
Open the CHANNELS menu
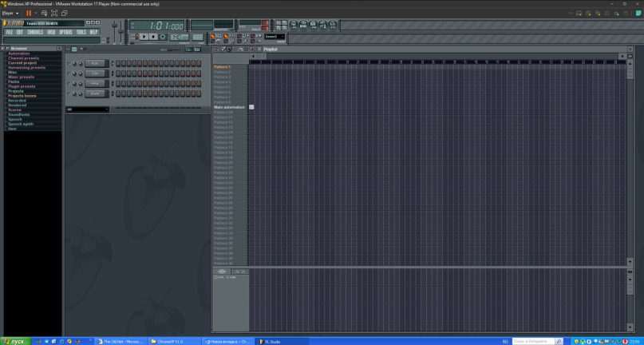coord(35,33)
